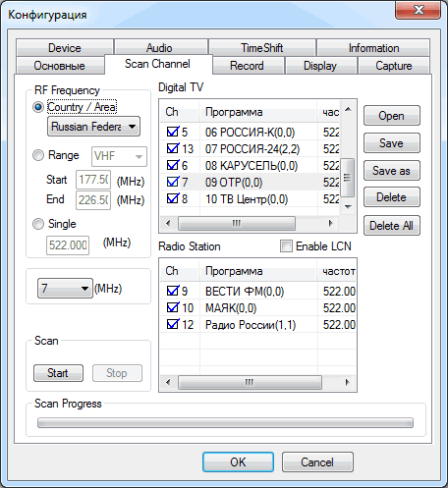448x488 pixels.
Task: Click the Start scan button
Action: (58, 373)
